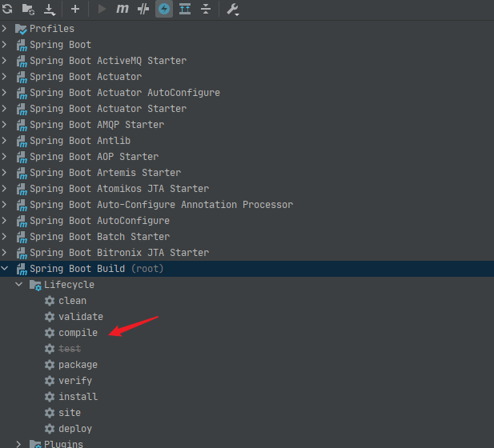Click Collapse All toolbar icon

[x=206, y=9]
